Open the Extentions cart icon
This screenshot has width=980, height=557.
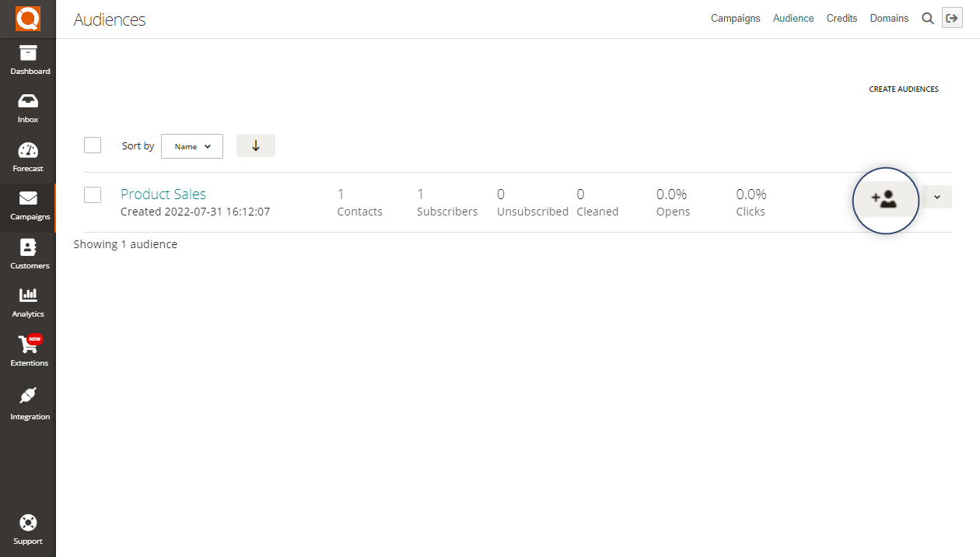point(28,345)
